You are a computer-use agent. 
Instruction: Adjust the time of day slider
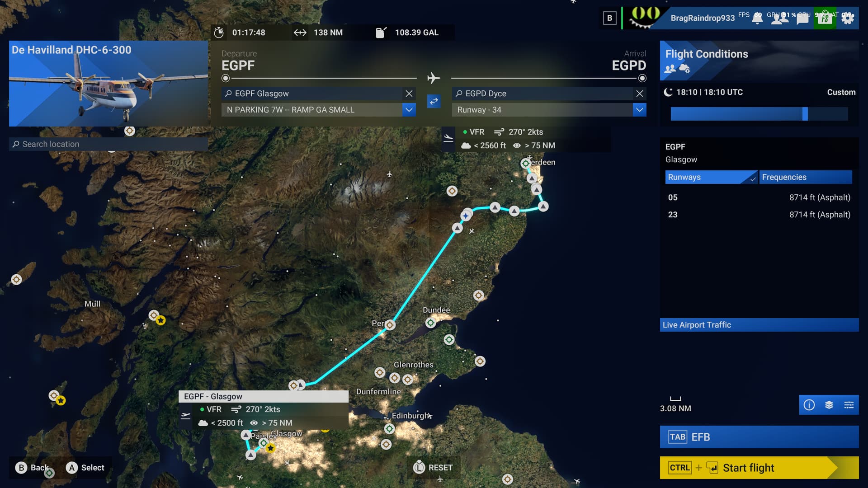(805, 114)
